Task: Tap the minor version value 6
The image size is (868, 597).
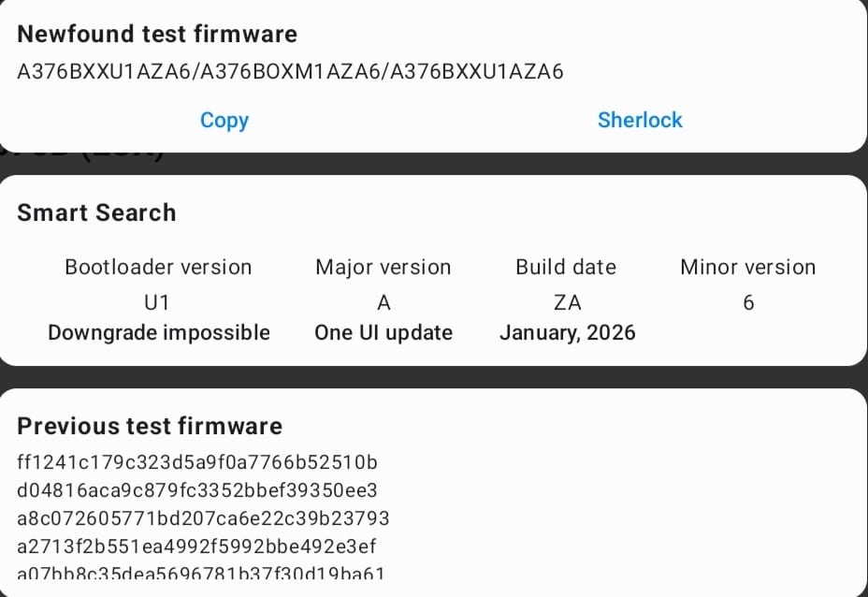Action: tap(748, 302)
